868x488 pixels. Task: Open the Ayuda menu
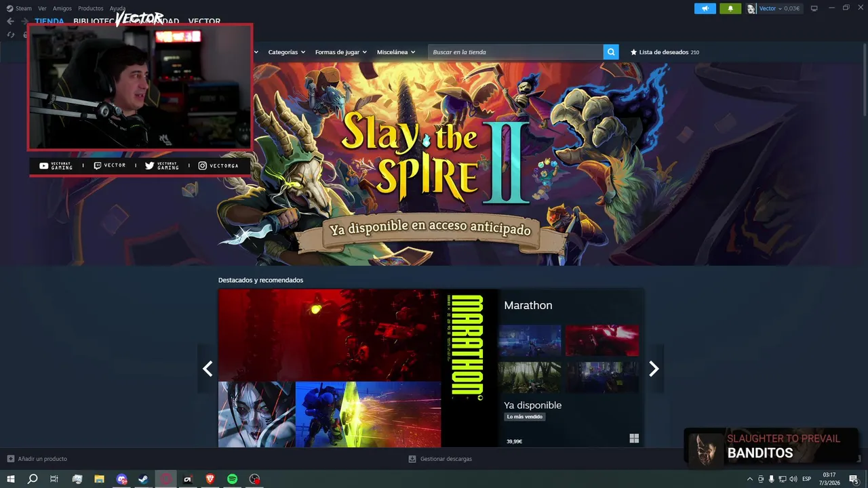point(117,8)
